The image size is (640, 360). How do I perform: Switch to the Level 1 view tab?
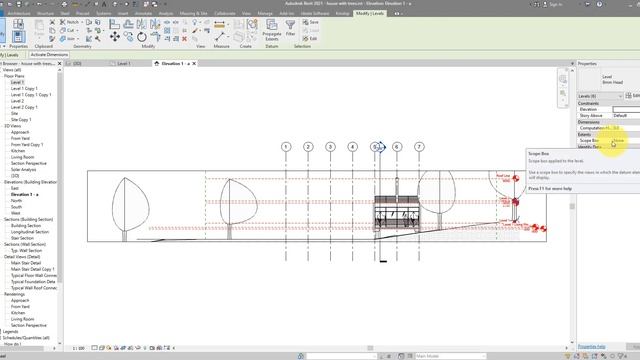(x=123, y=64)
